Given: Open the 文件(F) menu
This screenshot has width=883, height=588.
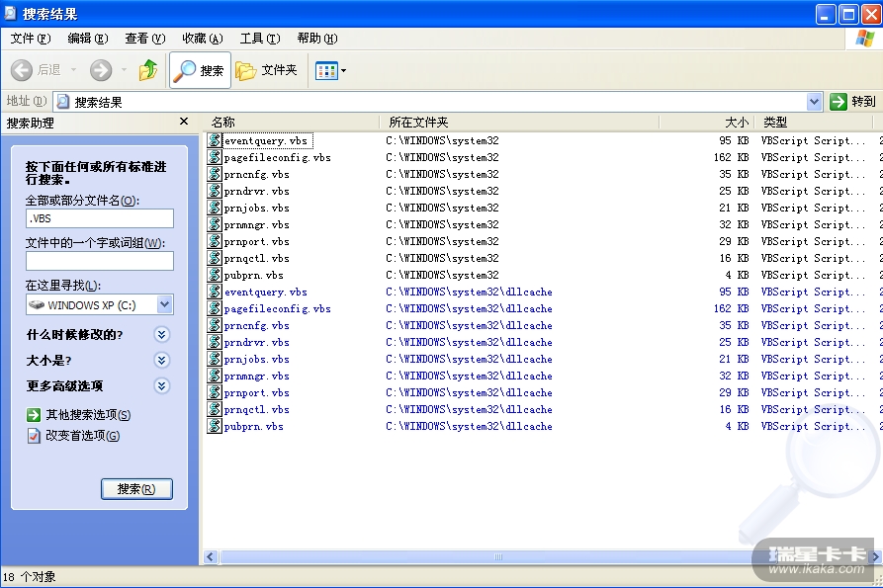Looking at the screenshot, I should point(31,39).
